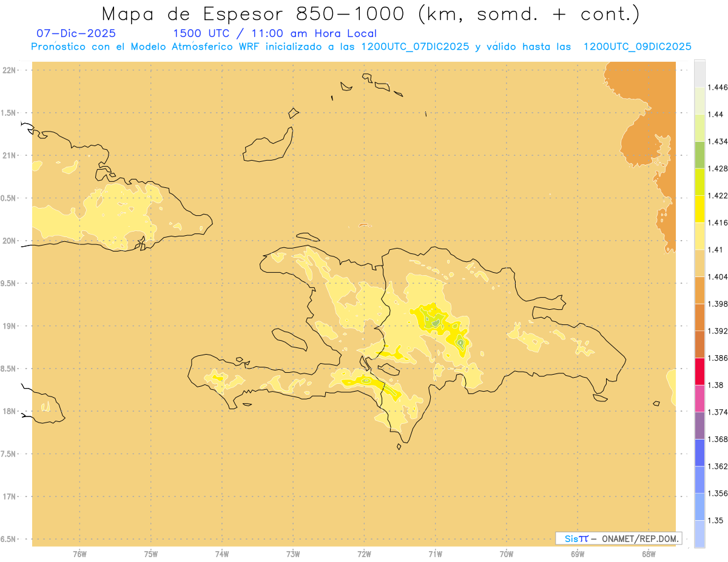The image size is (728, 562).
Task: Click the '72W' longitude label
Action: coord(364,554)
